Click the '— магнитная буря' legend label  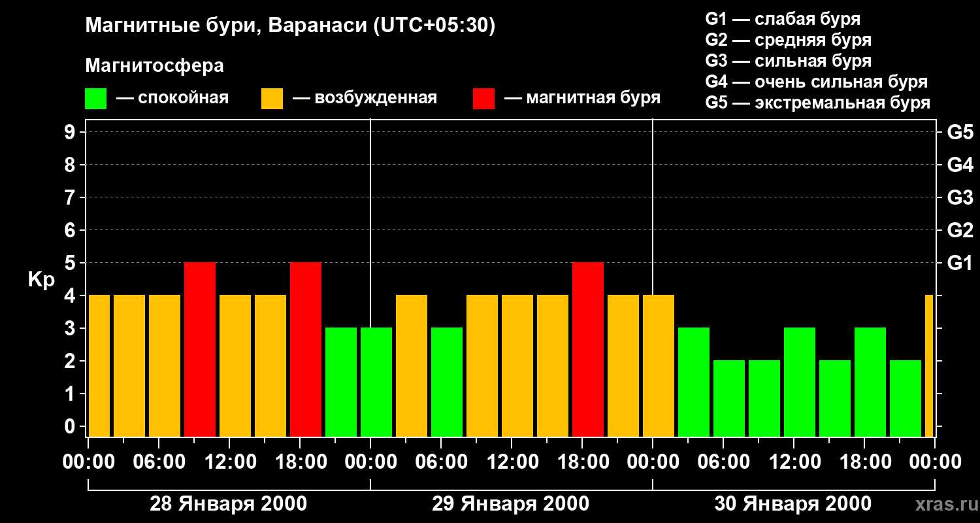pyautogui.click(x=582, y=98)
